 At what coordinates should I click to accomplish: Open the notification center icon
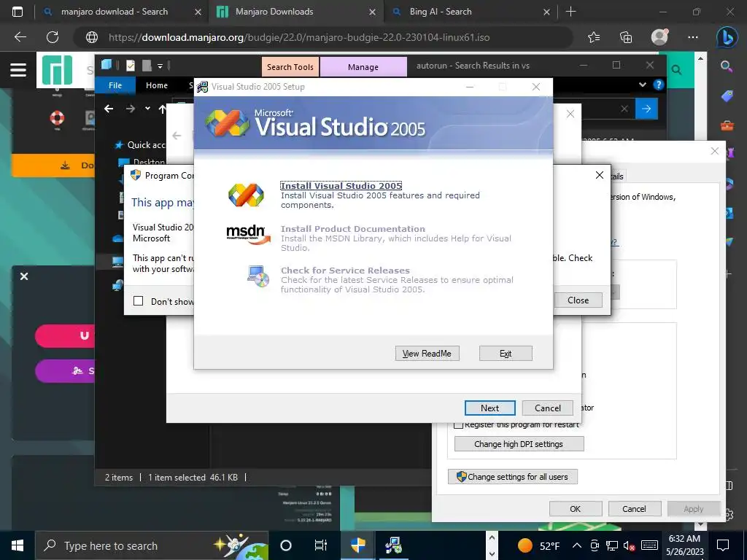click(723, 545)
